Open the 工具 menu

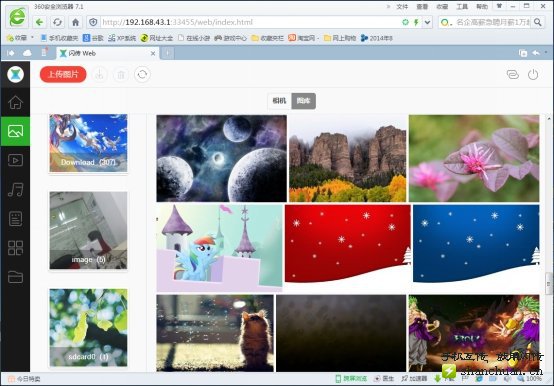(462, 6)
